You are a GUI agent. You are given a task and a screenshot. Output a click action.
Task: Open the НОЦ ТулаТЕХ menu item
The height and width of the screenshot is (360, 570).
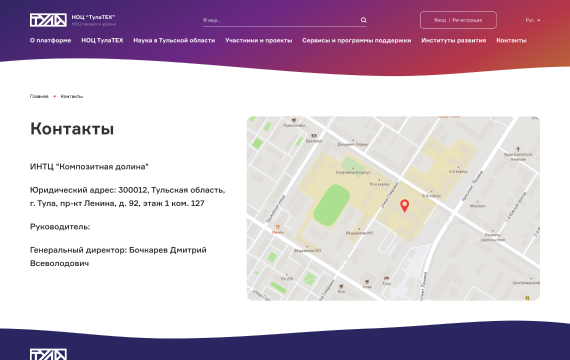click(x=102, y=40)
